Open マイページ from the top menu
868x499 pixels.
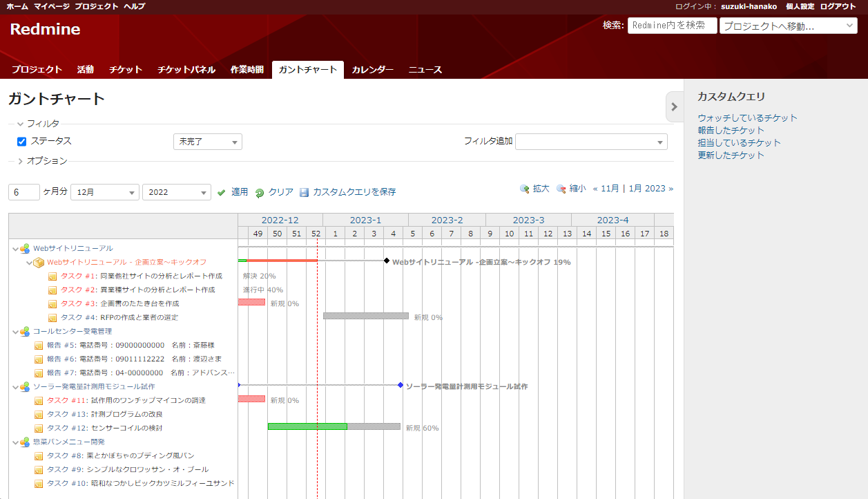pos(52,6)
